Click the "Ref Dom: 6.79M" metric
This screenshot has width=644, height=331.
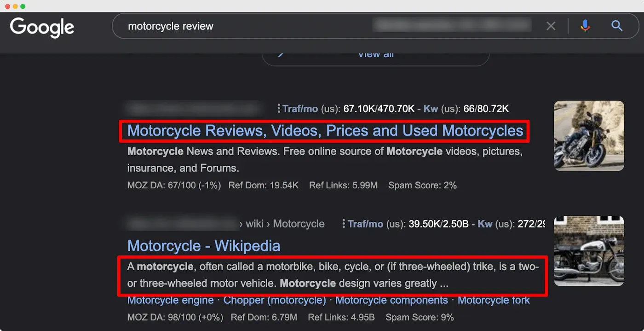[x=264, y=317]
